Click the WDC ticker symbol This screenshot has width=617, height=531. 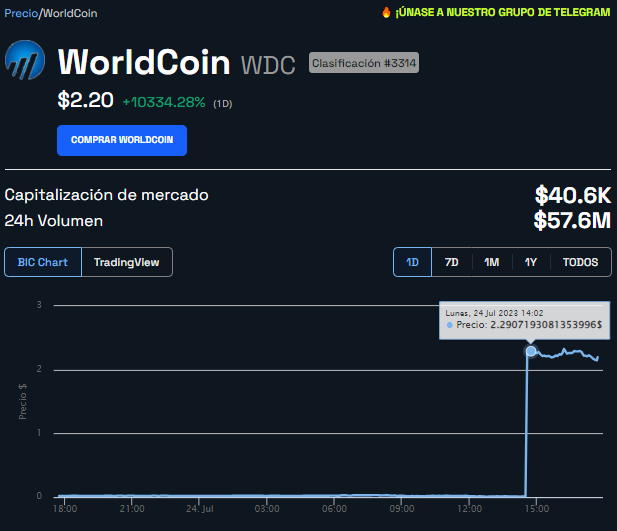point(268,66)
